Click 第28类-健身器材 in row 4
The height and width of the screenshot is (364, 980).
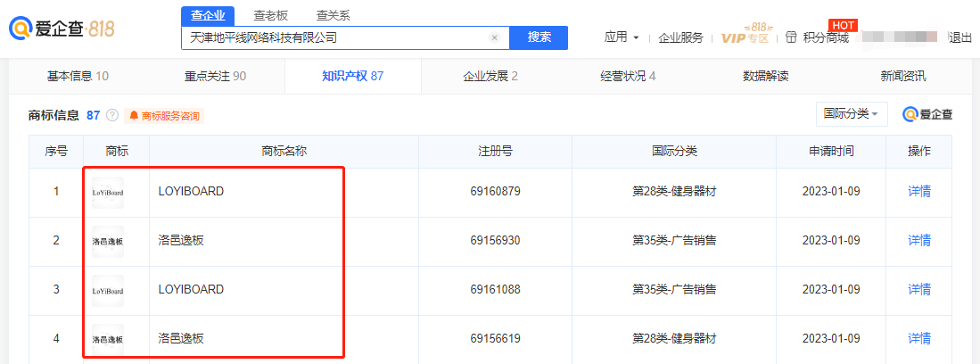[x=674, y=339]
